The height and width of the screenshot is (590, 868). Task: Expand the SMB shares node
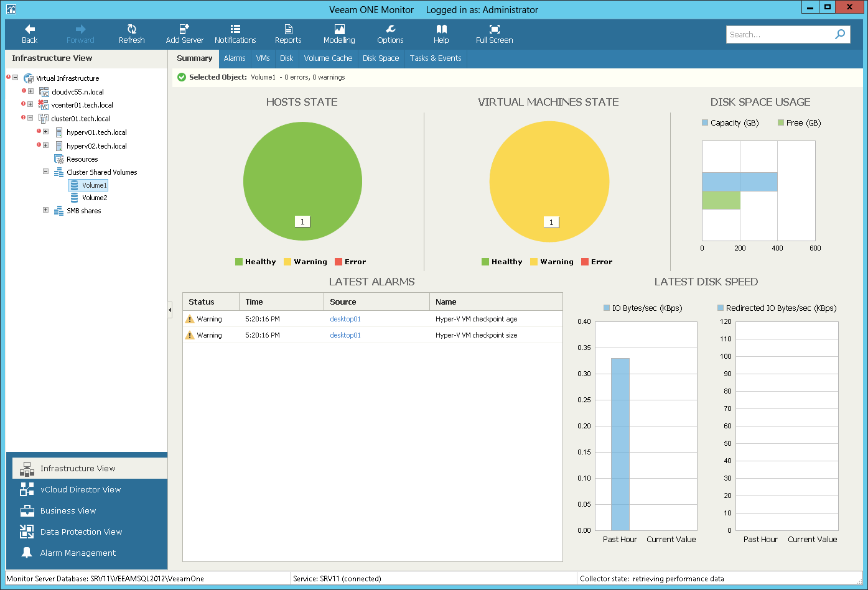[x=45, y=210]
